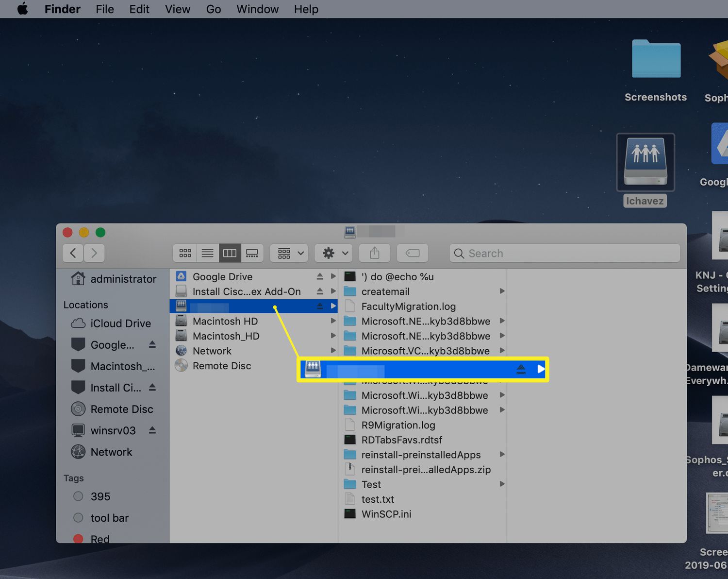Open the View menu in menu bar
The height and width of the screenshot is (579, 728).
tap(177, 9)
